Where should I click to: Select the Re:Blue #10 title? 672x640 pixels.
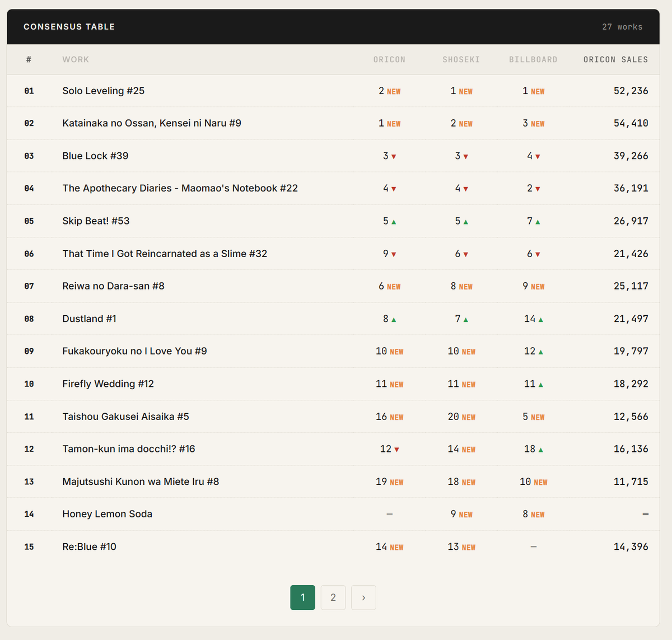point(90,546)
